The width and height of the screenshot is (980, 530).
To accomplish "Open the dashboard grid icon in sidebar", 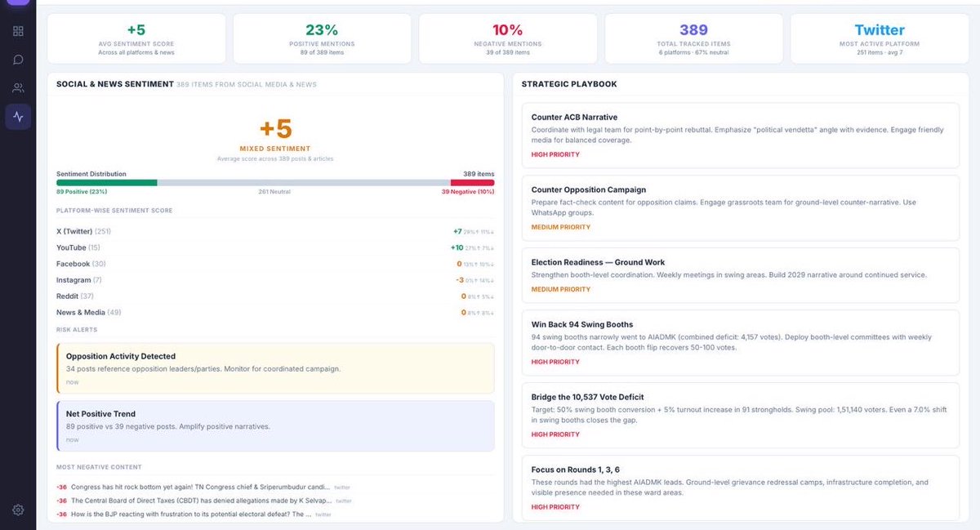I will pyautogui.click(x=18, y=31).
